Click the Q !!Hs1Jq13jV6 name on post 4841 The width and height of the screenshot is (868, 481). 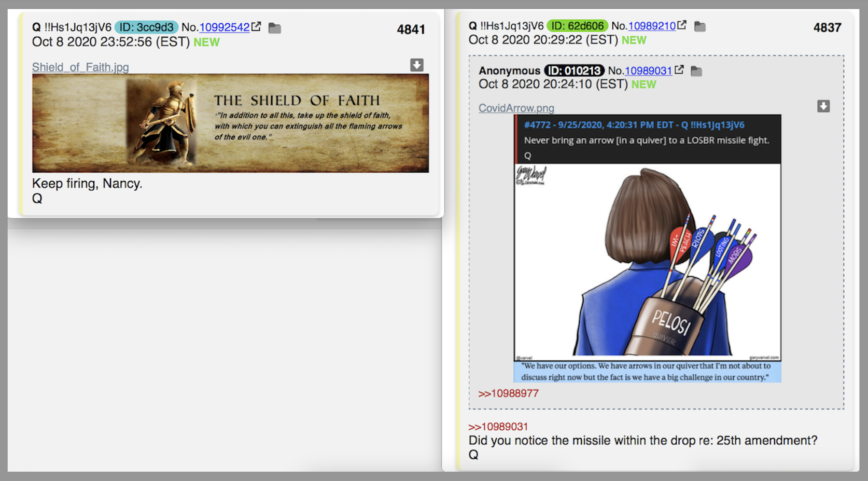pos(72,27)
